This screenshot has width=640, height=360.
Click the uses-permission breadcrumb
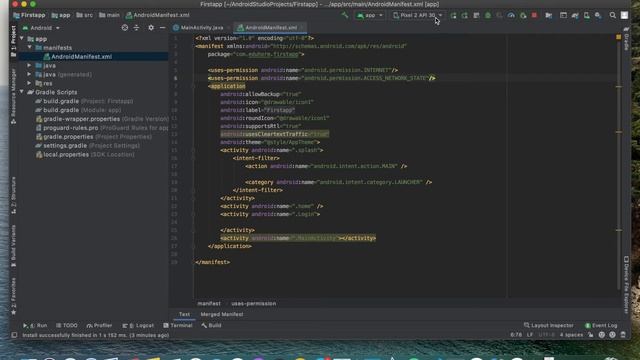pyautogui.click(x=253, y=304)
